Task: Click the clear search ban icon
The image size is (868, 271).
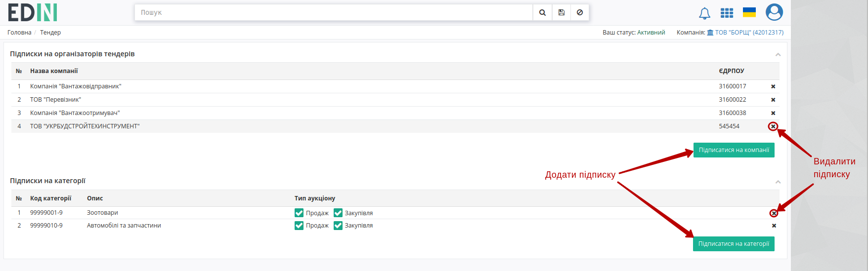Action: (x=580, y=12)
